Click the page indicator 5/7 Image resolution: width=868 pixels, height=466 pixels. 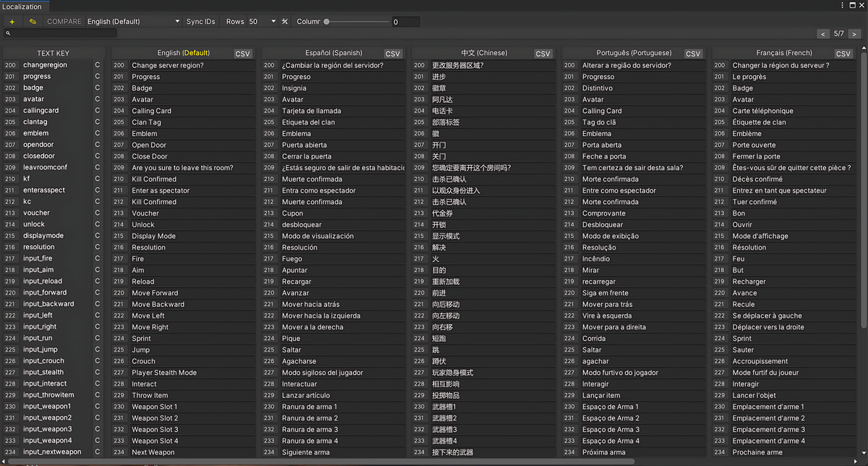point(839,33)
